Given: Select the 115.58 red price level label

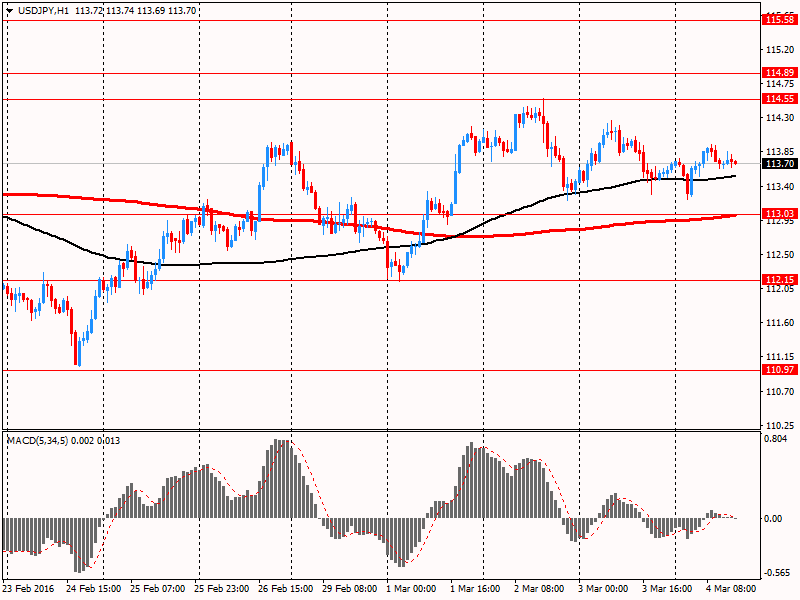Looking at the screenshot, I should pyautogui.click(x=780, y=20).
